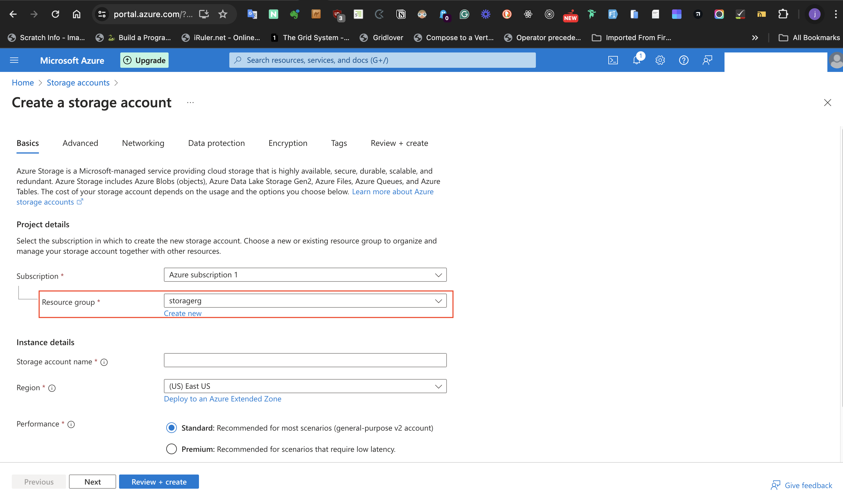Click the Create new resource group link
The height and width of the screenshot is (504, 843).
point(182,314)
